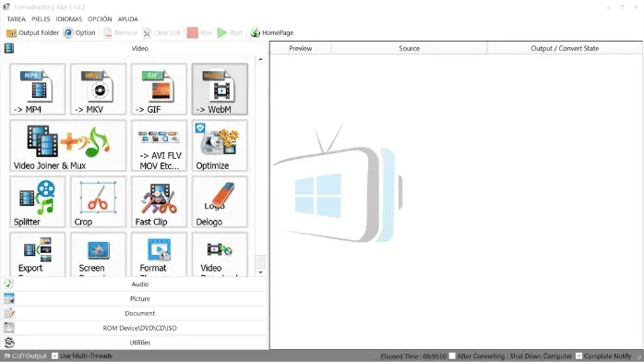Click the FormatFactory title bar app icon

click(x=6, y=7)
